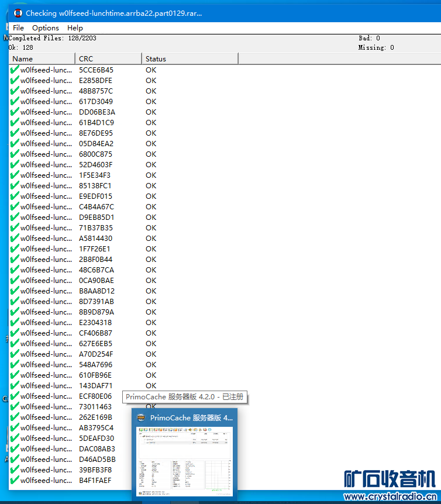Click green checkmark beside CRC 48C6B7CA

click(x=15, y=270)
